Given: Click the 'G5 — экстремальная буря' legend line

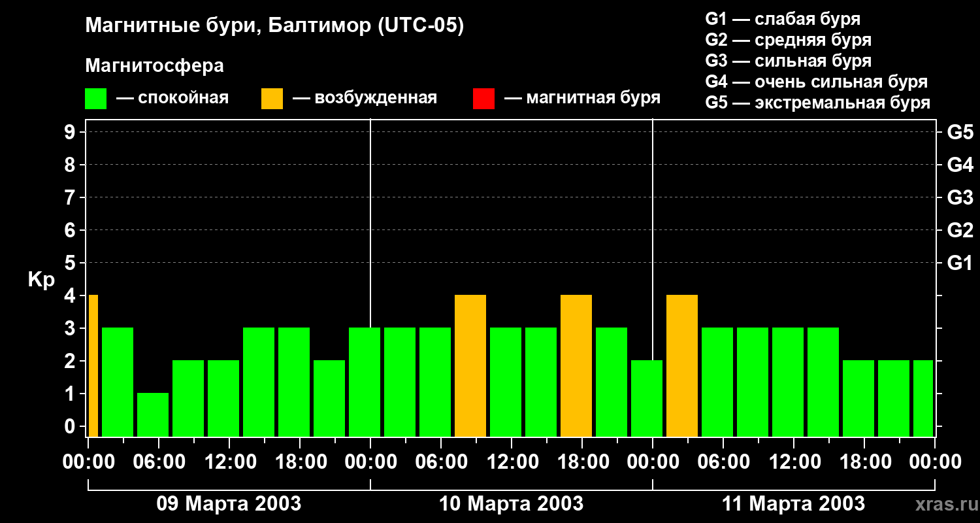Looking at the screenshot, I should [817, 103].
